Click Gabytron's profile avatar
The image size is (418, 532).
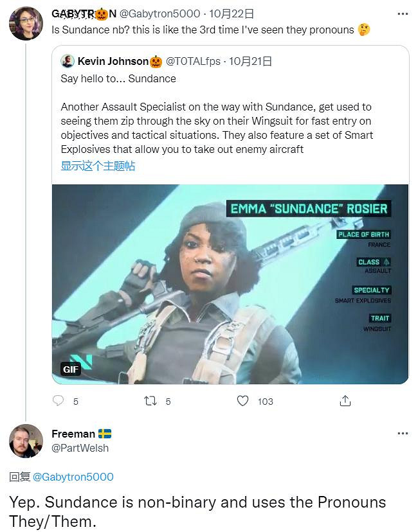(x=26, y=23)
